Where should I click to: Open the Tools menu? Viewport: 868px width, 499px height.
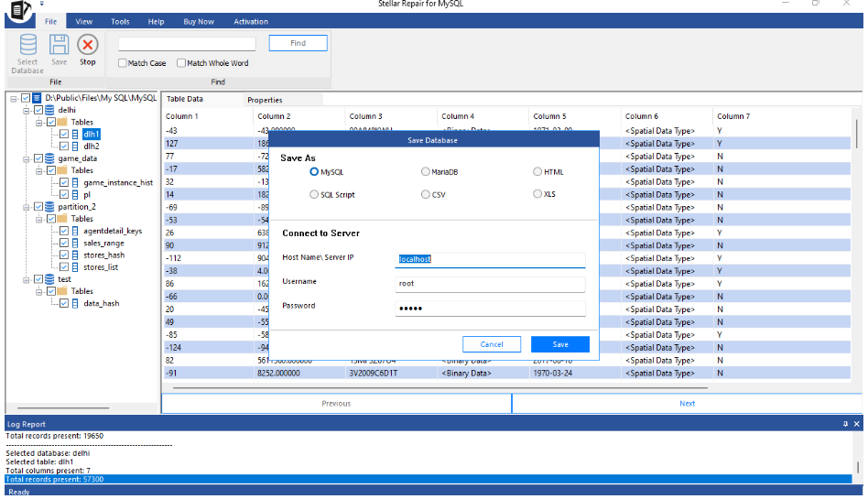(120, 22)
